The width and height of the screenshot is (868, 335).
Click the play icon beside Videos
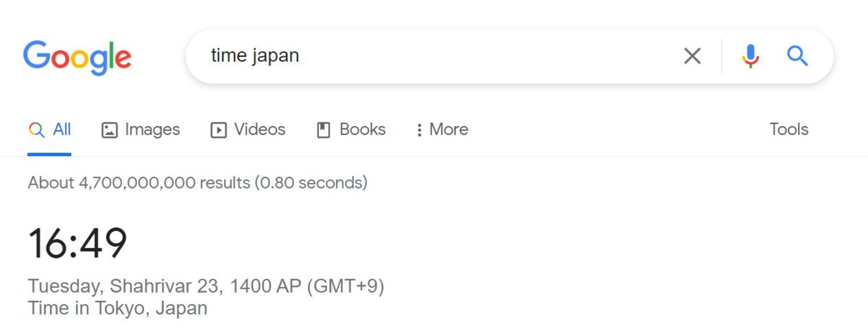point(218,130)
